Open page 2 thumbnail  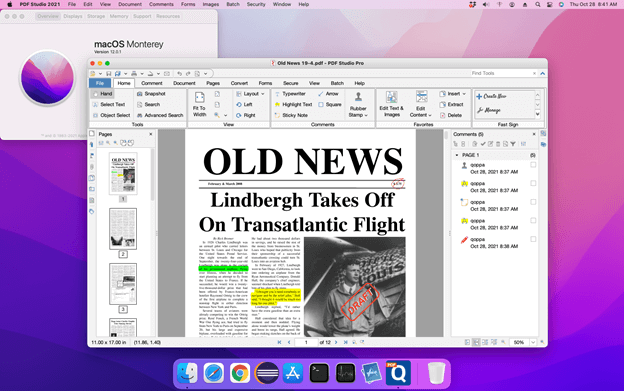[x=123, y=229]
